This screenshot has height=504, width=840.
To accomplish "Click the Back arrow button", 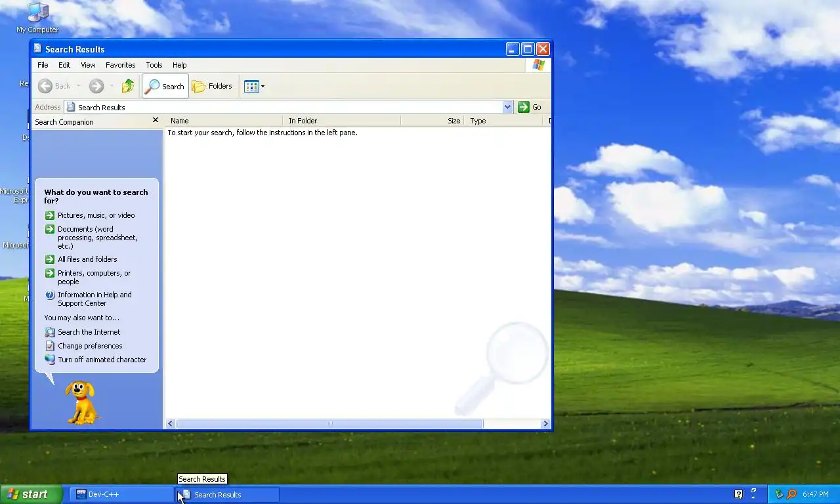I will pyautogui.click(x=54, y=86).
